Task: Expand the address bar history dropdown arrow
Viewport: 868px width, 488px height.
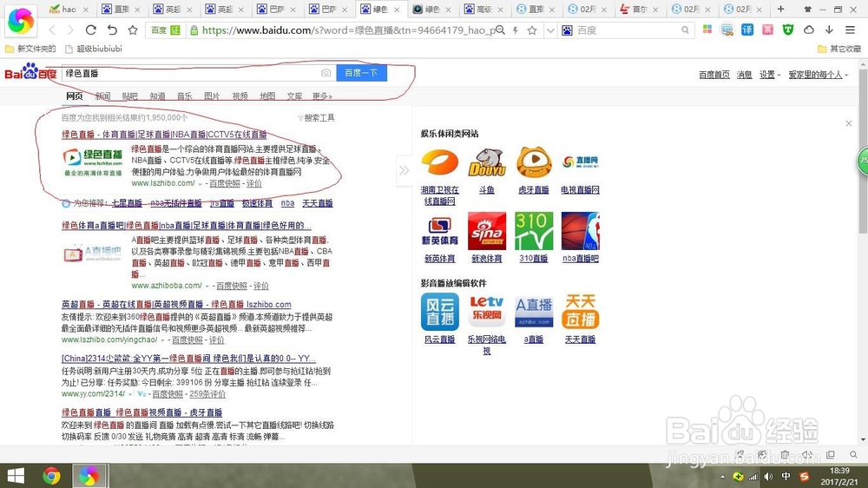Action: tap(550, 30)
